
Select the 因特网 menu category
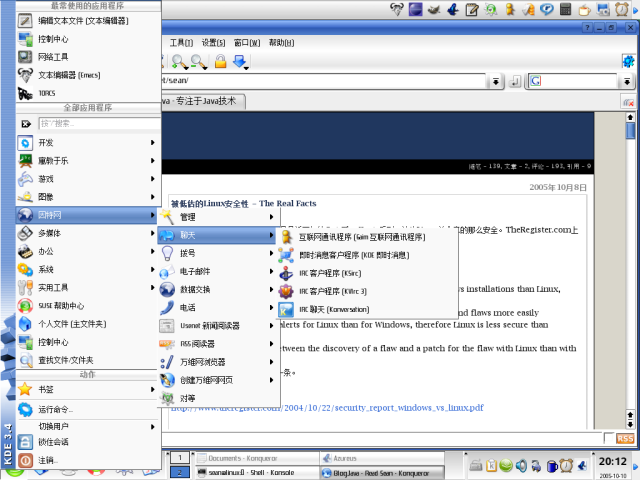click(88, 215)
